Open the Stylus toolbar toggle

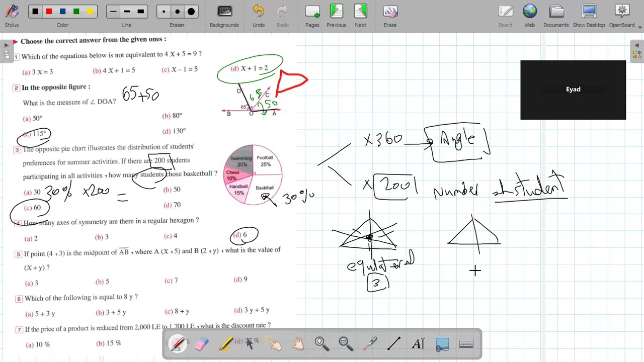(x=12, y=16)
